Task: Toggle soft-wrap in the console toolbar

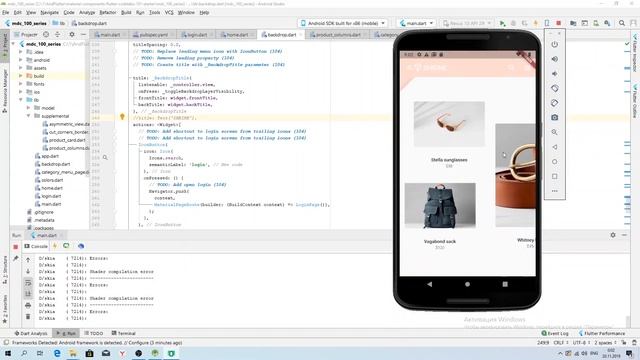Action: [28, 282]
